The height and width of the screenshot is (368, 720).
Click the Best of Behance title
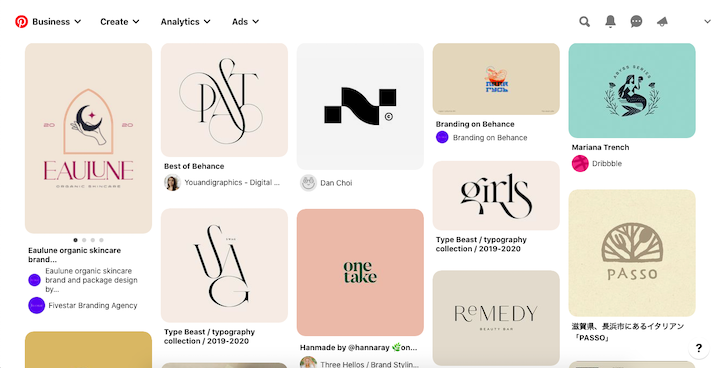pos(194,166)
